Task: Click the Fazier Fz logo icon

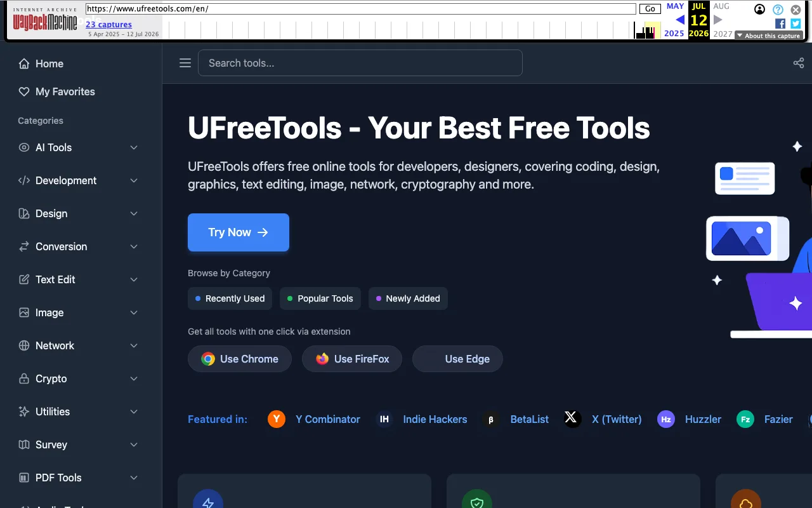Action: click(x=745, y=419)
